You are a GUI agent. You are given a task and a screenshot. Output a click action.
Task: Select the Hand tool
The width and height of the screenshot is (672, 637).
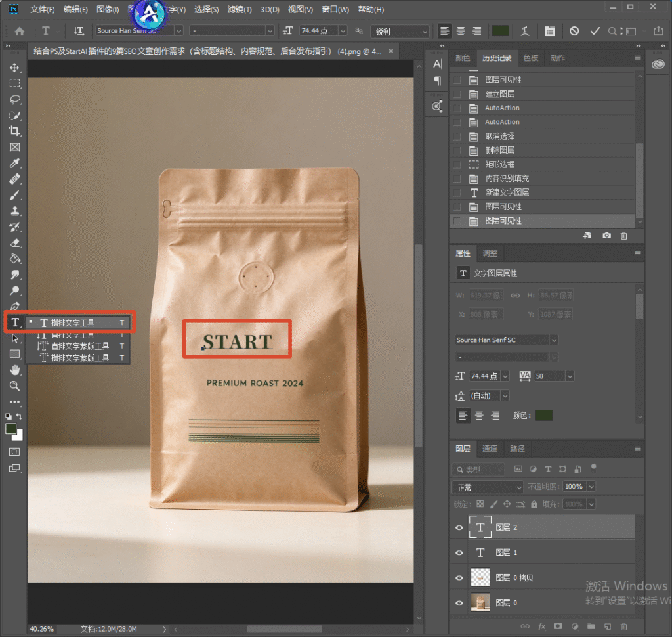coord(14,370)
